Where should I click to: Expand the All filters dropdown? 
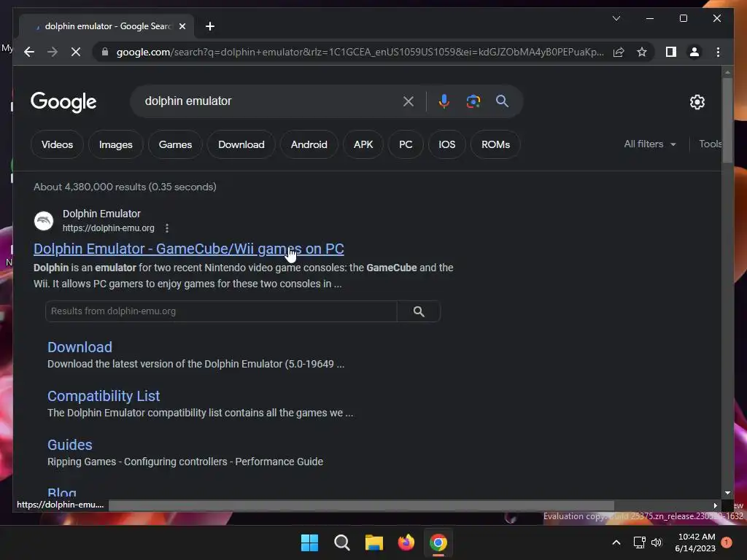click(650, 144)
